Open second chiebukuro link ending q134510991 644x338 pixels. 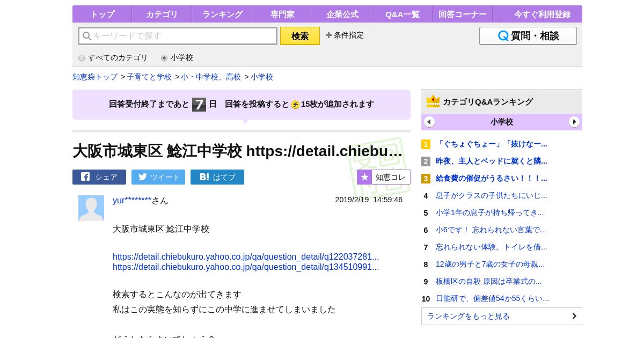[246, 267]
